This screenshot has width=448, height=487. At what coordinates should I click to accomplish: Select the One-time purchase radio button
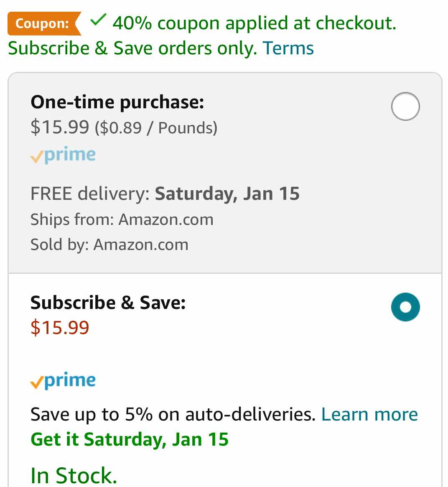(x=405, y=106)
